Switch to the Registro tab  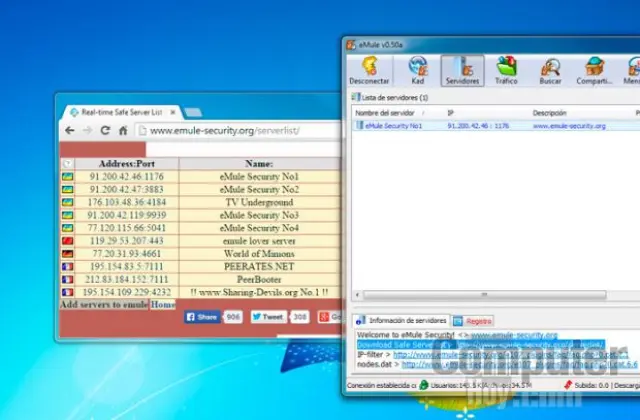click(x=475, y=321)
